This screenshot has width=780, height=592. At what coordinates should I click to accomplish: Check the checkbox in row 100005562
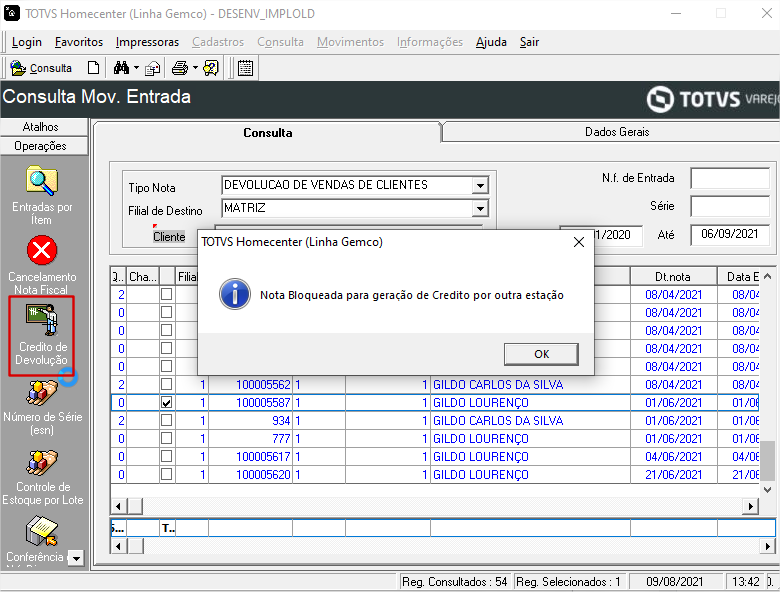(167, 384)
